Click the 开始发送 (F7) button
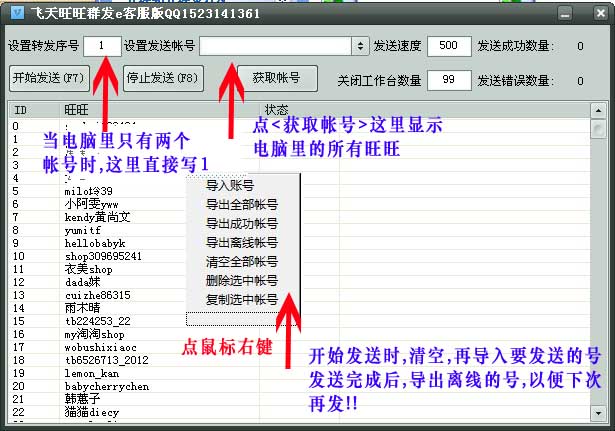Image resolution: width=615 pixels, height=431 pixels. click(49, 78)
